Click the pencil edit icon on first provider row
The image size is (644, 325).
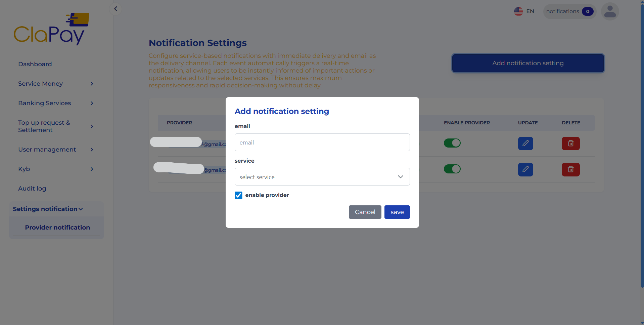525,143
